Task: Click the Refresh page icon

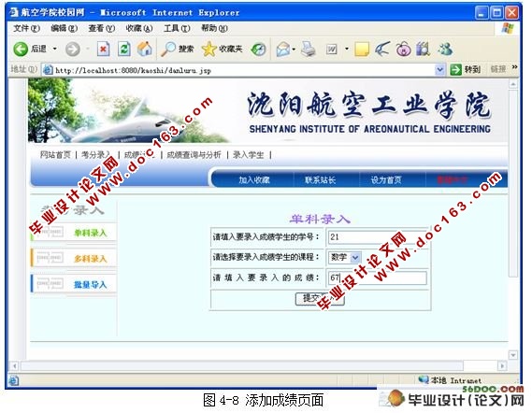Action: point(124,50)
